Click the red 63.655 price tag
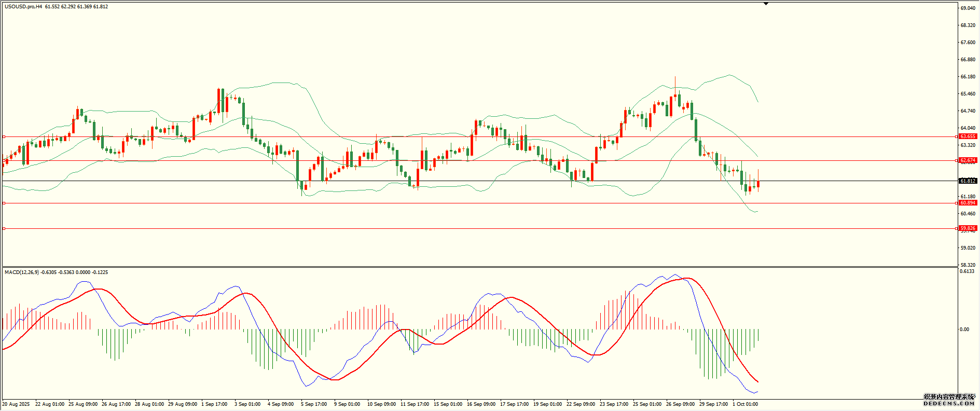Image resolution: width=980 pixels, height=411 pixels. tap(968, 136)
